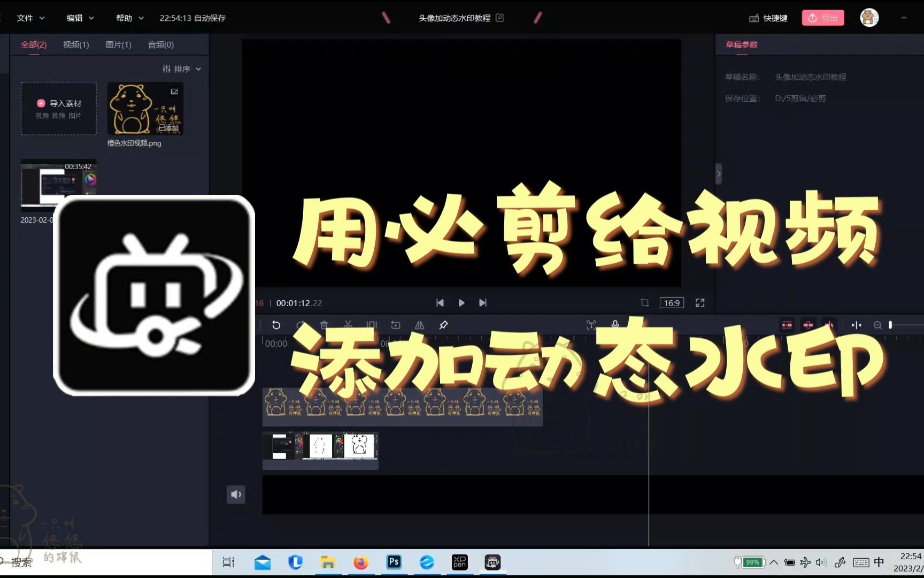
Task: Click the crop icon under the preview
Action: click(x=644, y=303)
